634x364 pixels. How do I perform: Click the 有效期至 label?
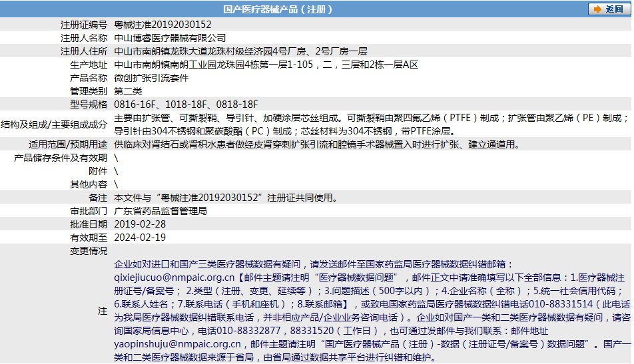pyautogui.click(x=89, y=238)
